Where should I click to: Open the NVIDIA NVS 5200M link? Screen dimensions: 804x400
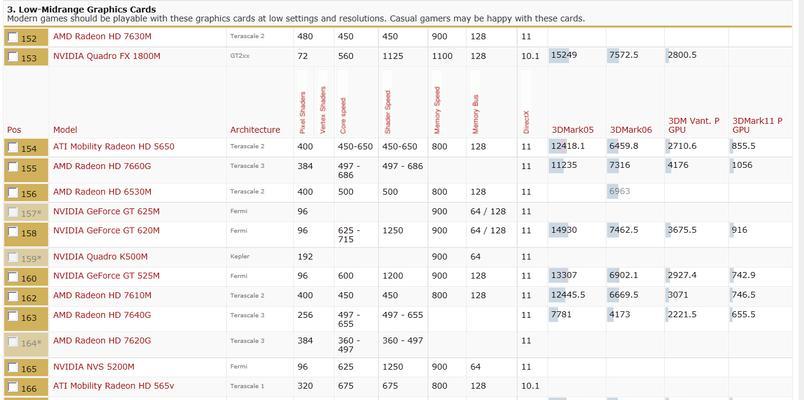tap(94, 367)
